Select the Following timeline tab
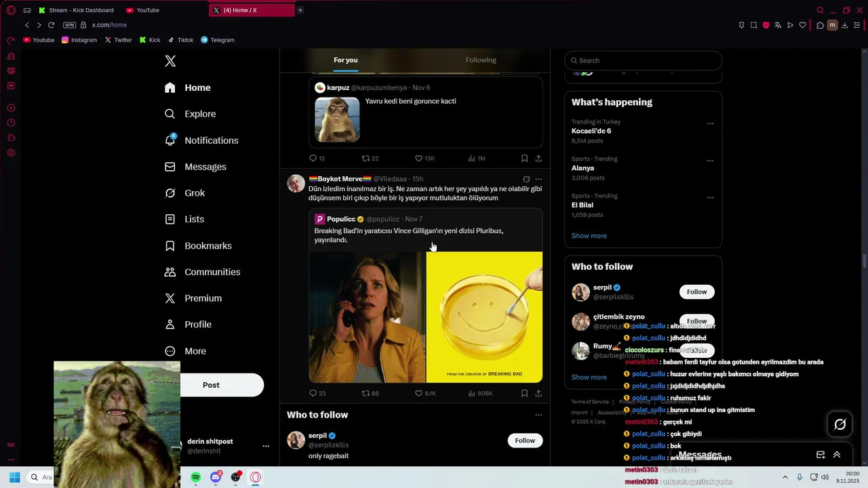The width and height of the screenshot is (868, 488). (481, 60)
